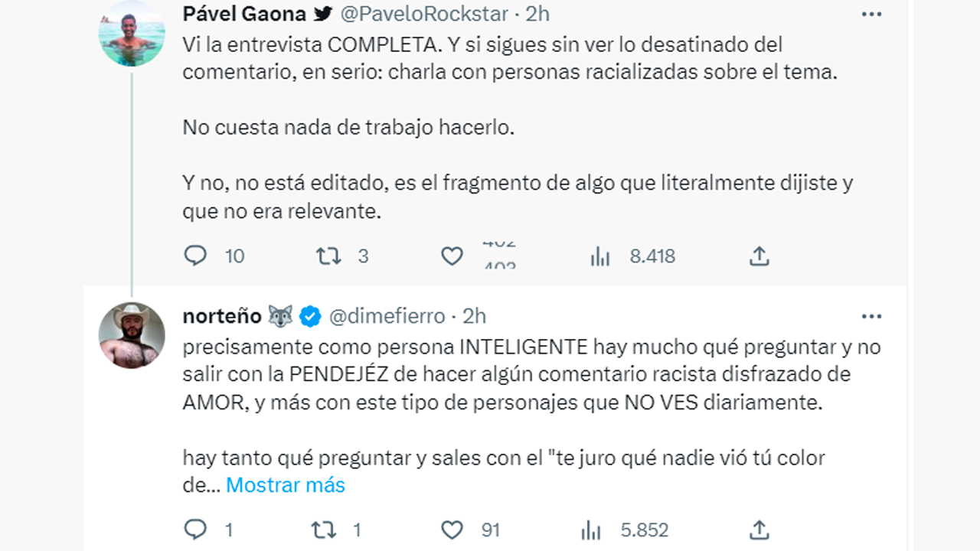The height and width of the screenshot is (551, 980).
Task: Reply to Pável Gaona's tweet
Action: click(x=196, y=256)
